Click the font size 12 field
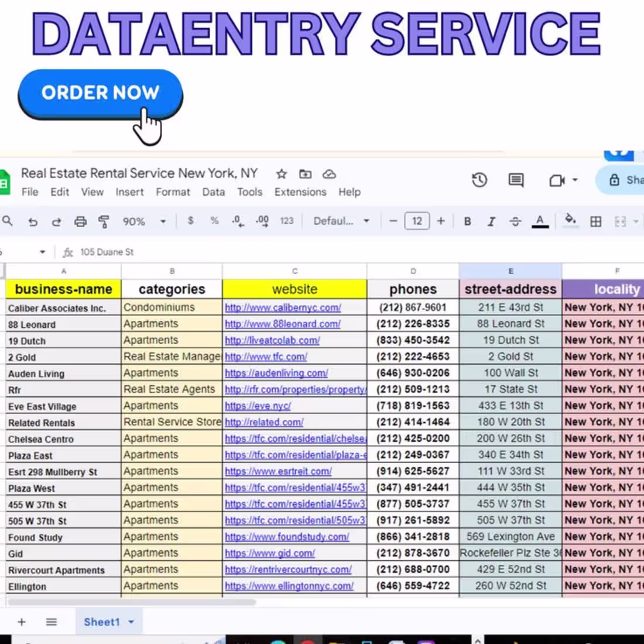 click(417, 221)
